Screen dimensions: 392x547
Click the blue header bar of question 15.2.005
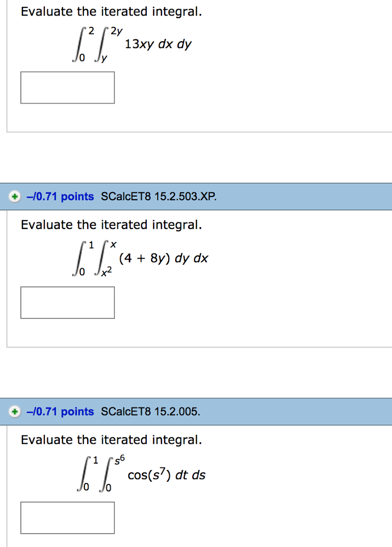(x=299, y=412)
